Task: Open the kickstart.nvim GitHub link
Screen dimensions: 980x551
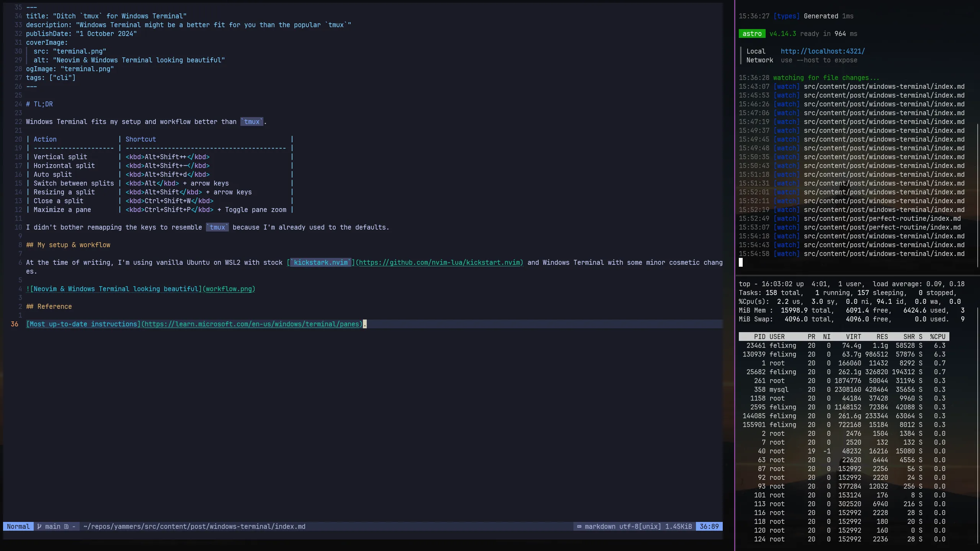Action: (439, 262)
